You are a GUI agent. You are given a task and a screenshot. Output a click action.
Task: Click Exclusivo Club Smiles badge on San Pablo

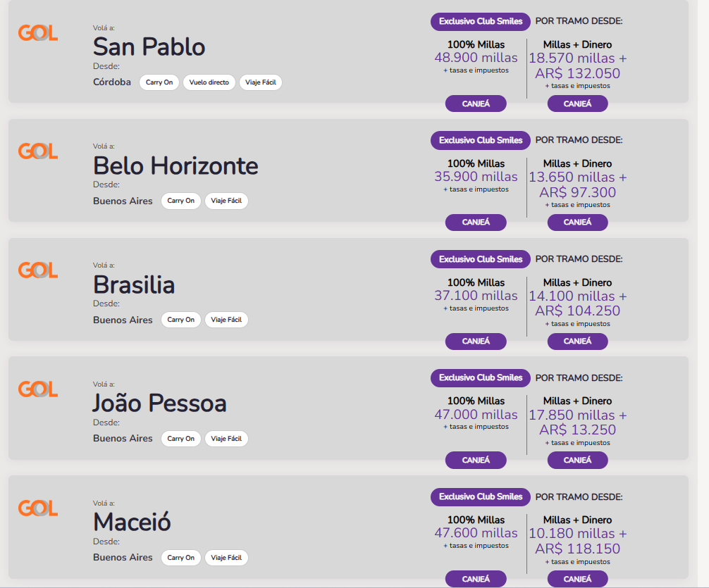pos(480,21)
